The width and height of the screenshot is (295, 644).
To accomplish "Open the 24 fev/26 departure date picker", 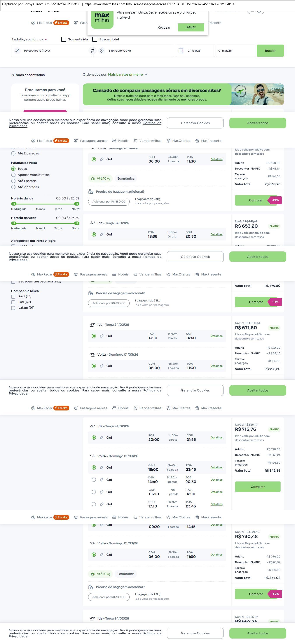I will [x=194, y=51].
